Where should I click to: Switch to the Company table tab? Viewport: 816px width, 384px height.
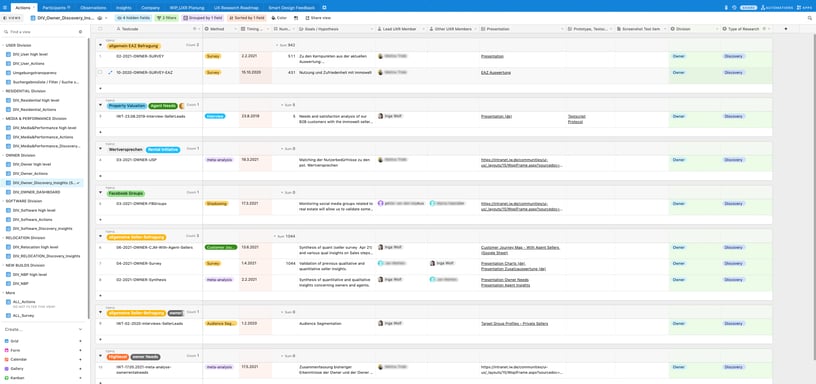[150, 8]
